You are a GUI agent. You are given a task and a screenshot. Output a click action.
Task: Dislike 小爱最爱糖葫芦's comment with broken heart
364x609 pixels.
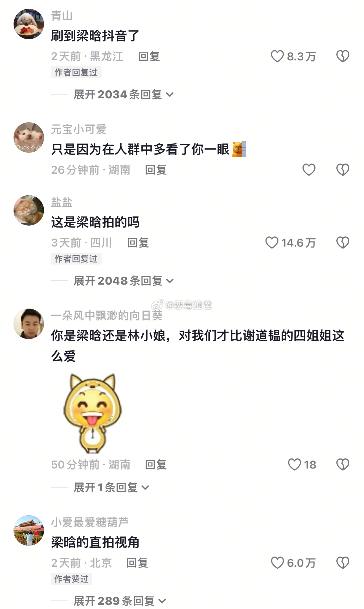click(x=343, y=563)
